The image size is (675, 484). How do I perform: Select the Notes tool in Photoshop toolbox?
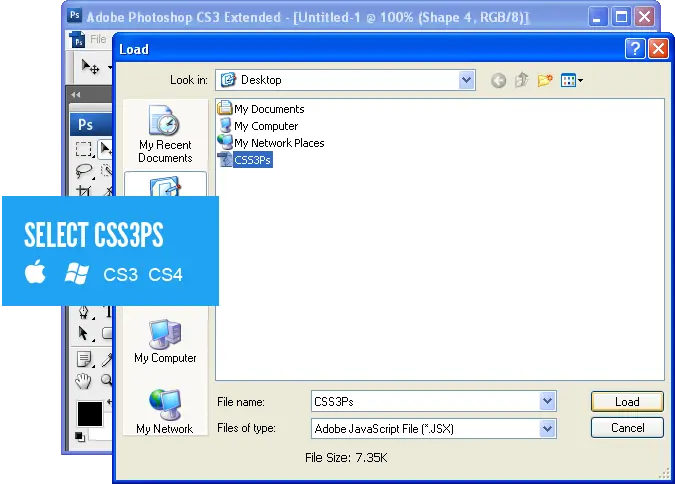coord(84,358)
